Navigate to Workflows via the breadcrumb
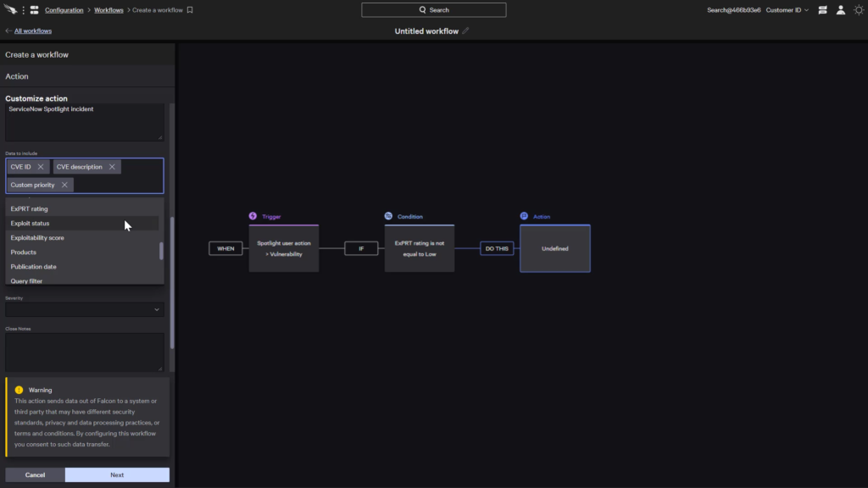Screen dimensions: 868x488 109,9
